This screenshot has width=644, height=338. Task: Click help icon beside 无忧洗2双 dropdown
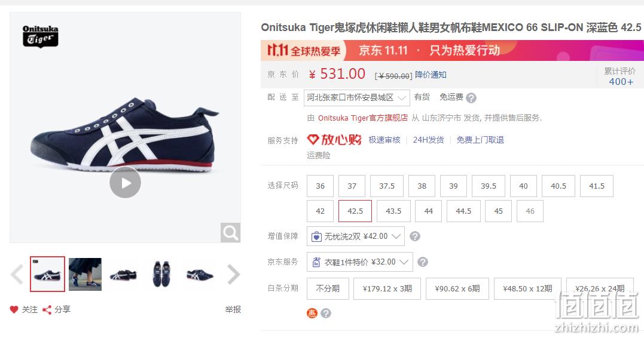click(x=415, y=236)
